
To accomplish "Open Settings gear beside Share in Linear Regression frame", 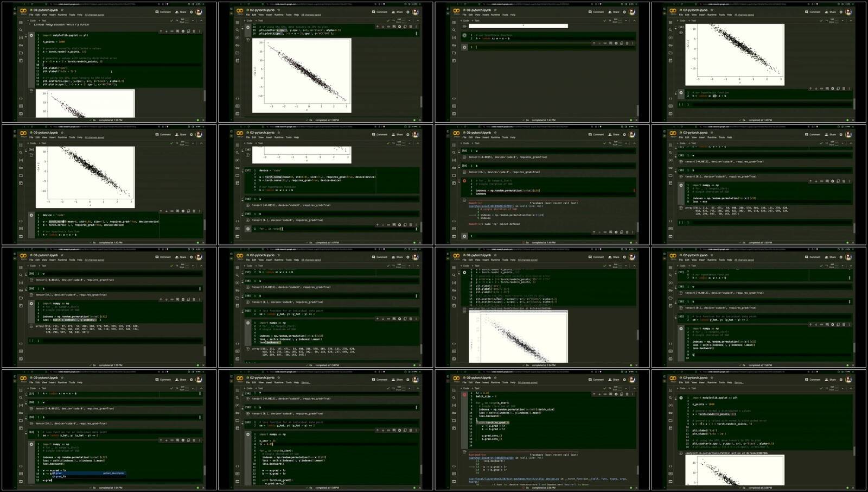I will (191, 12).
